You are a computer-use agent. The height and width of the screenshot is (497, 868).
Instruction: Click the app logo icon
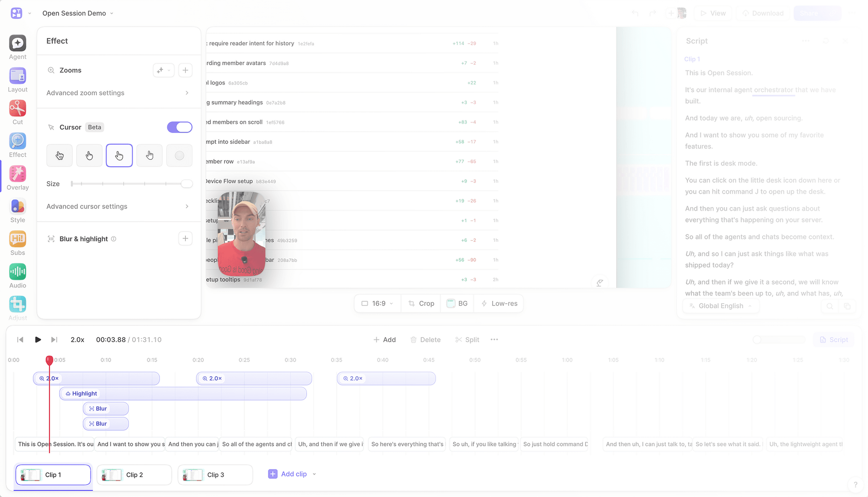tap(16, 13)
